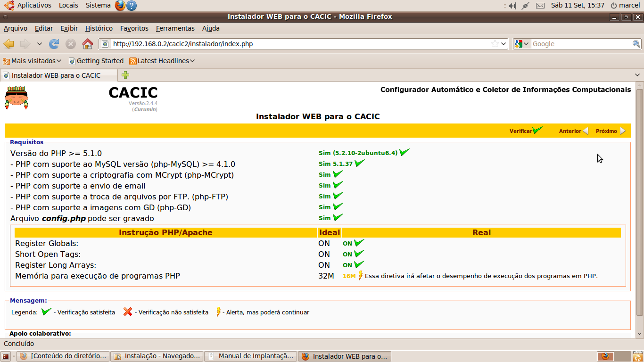Click the network connection tray icon
Image resolution: width=644 pixels, height=362 pixels.
point(525,6)
